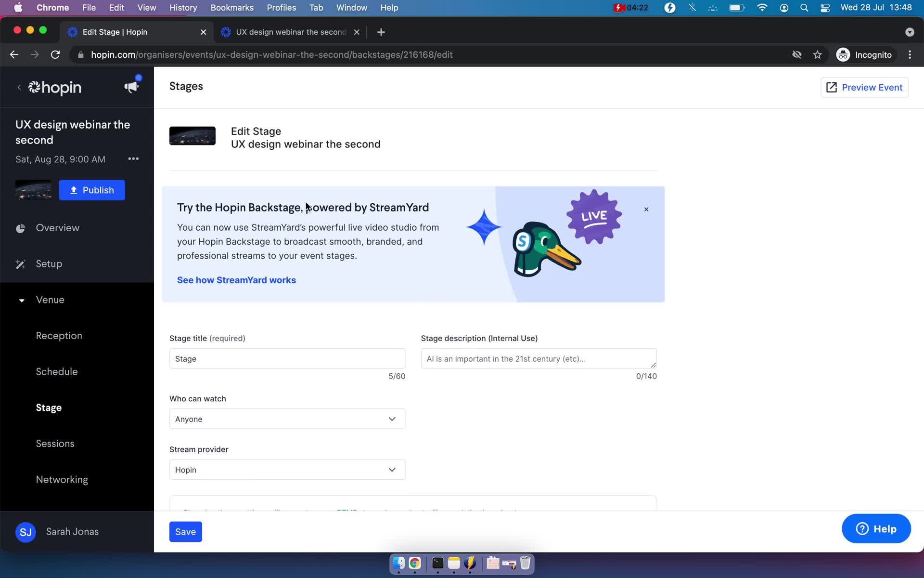Click the address bar URL
The image size is (924, 578).
point(272,55)
